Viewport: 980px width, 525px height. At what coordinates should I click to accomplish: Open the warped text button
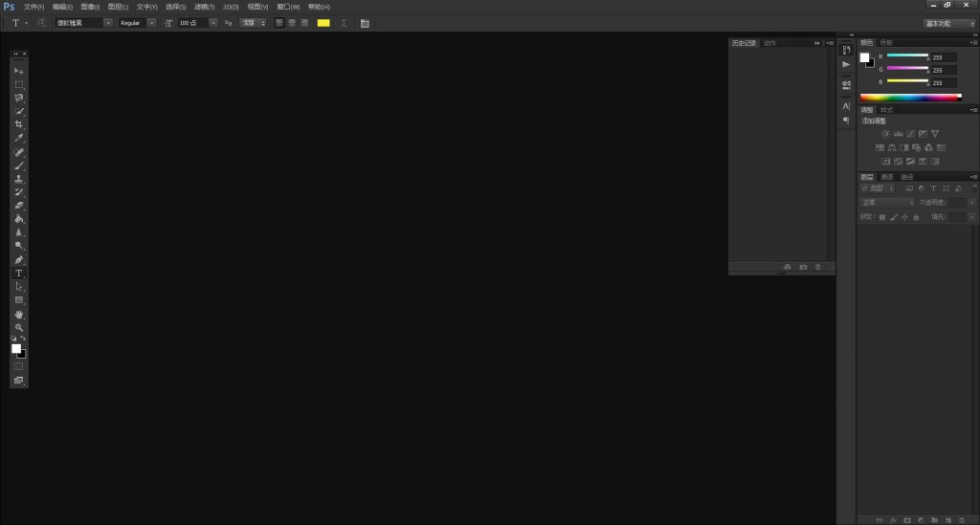pos(344,23)
